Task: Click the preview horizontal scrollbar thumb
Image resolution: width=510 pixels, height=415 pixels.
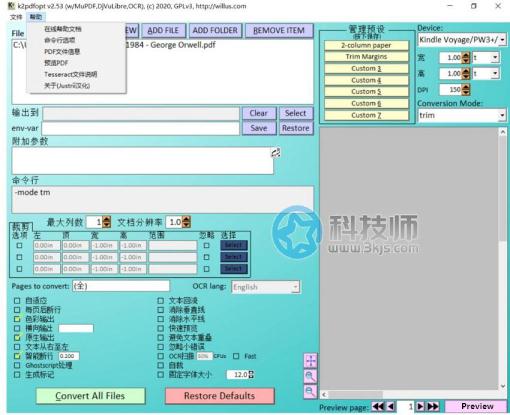Action: [x=356, y=395]
